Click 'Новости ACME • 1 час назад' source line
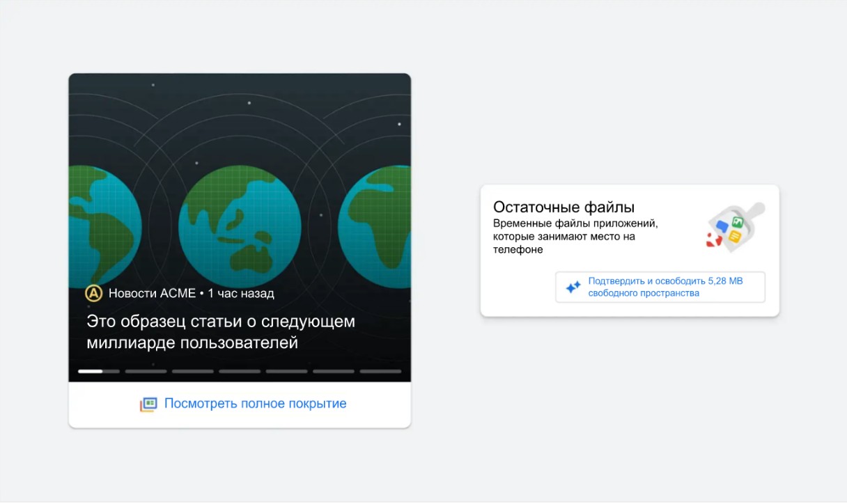The height and width of the screenshot is (504, 847). 192,293
